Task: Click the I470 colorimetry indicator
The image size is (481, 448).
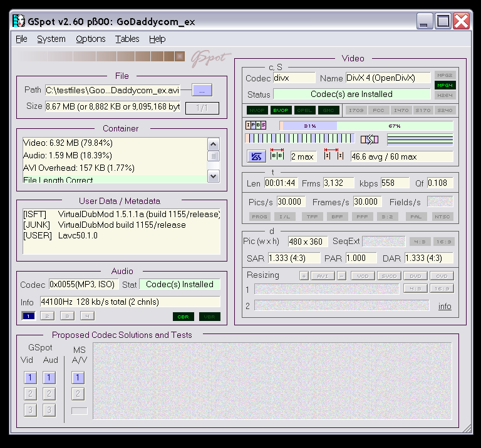Action: click(x=401, y=110)
